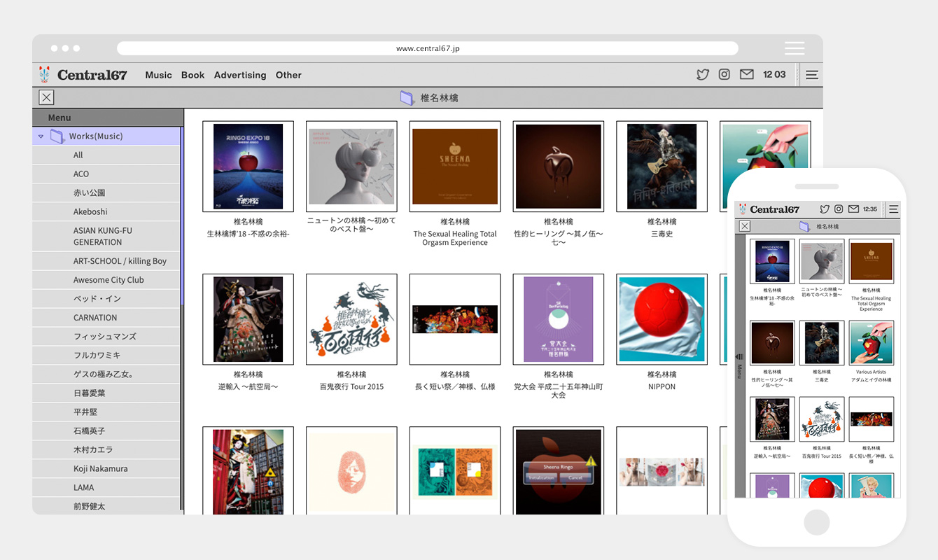Click the folder icon beside the desktop 椎名林檎 title
Image resolution: width=938 pixels, height=560 pixels.
tap(407, 98)
